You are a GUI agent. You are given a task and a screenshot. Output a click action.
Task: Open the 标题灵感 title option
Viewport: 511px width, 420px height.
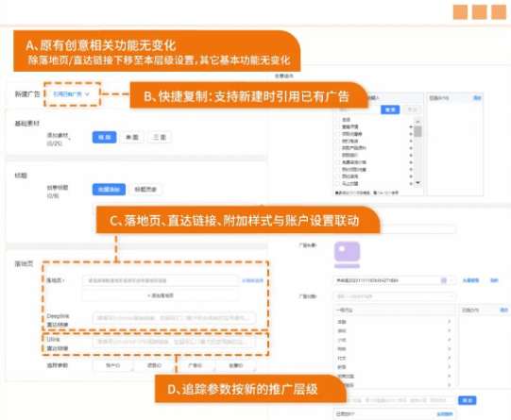pyautogui.click(x=145, y=189)
